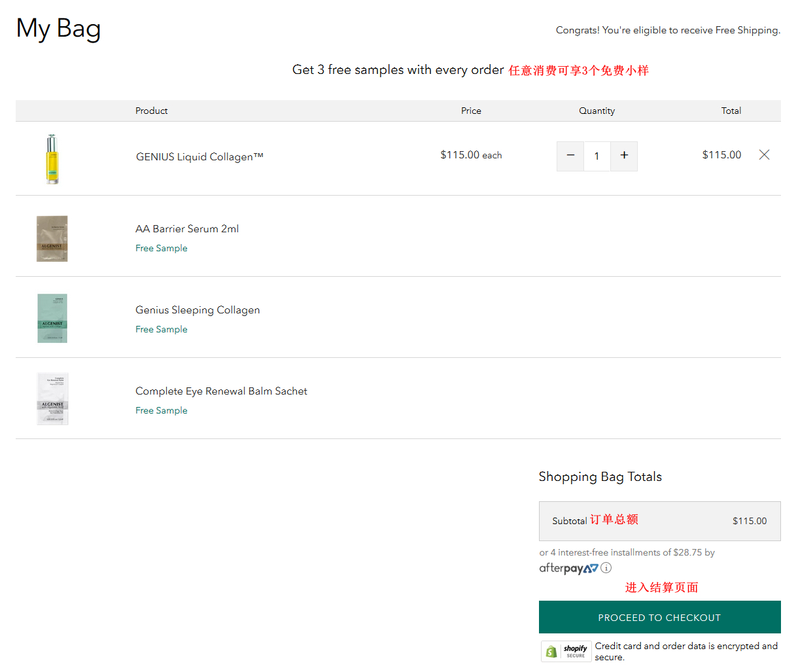Click the $115.00 each price text
The width and height of the screenshot is (798, 672).
(471, 155)
